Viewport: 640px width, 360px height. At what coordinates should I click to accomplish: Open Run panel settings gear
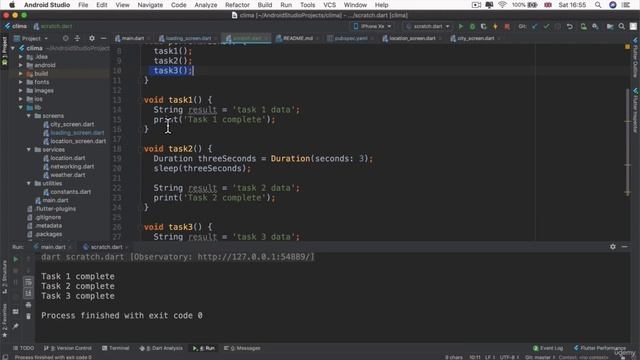click(613, 247)
